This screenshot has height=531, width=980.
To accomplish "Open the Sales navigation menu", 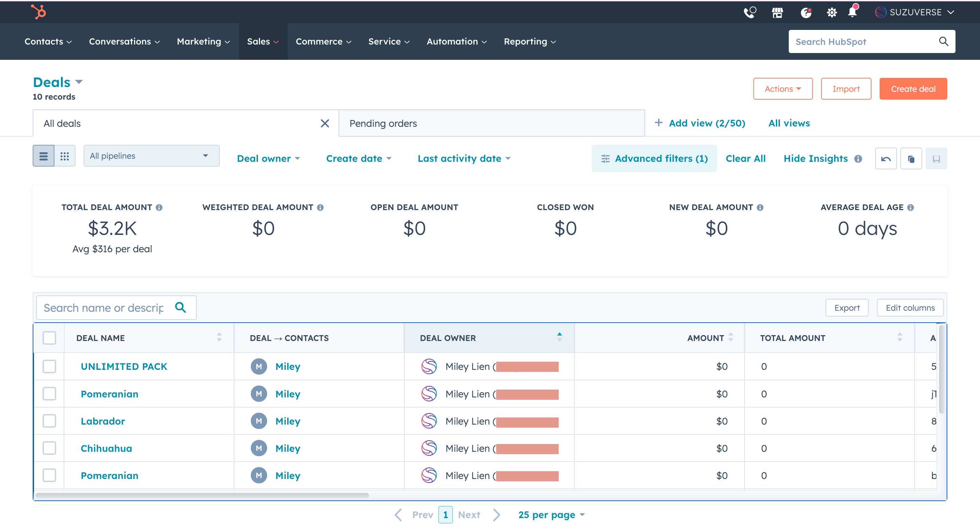I will pos(262,41).
